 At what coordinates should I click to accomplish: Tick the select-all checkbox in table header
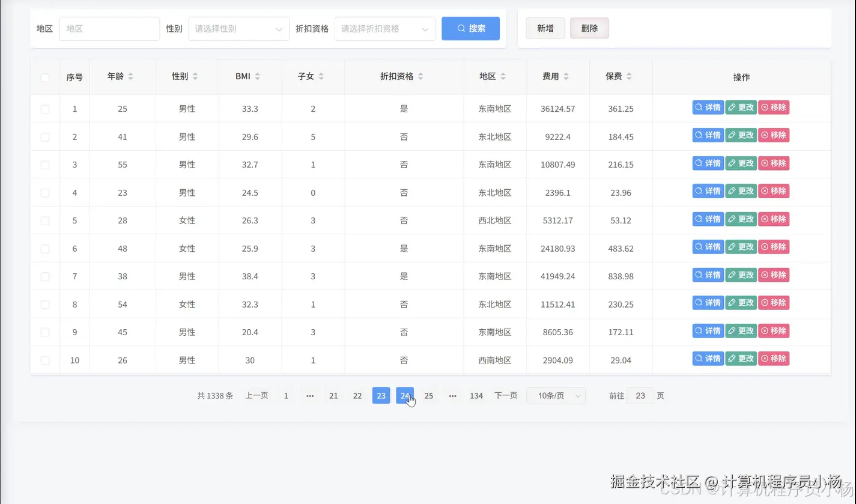(45, 77)
